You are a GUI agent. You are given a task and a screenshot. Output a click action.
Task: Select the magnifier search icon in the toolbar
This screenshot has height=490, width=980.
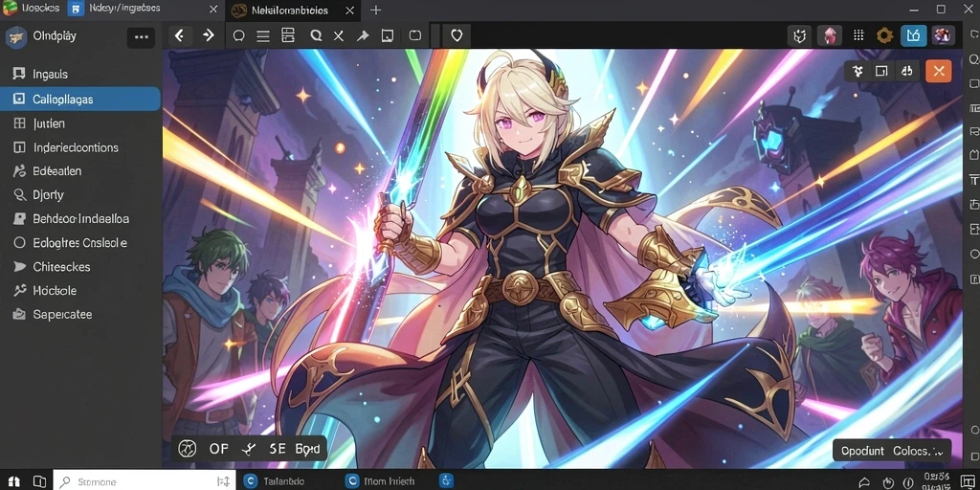(316, 35)
